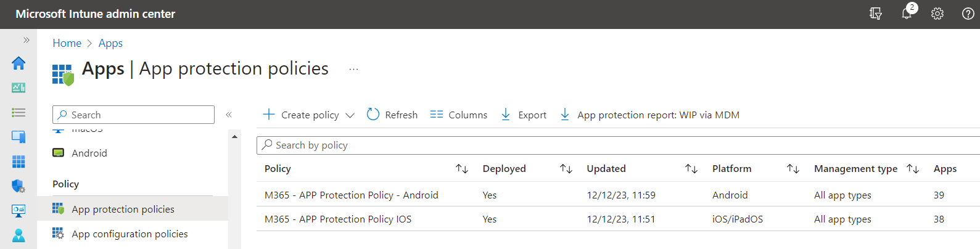Open the notifications bell
980x249 pixels.
(x=907, y=14)
